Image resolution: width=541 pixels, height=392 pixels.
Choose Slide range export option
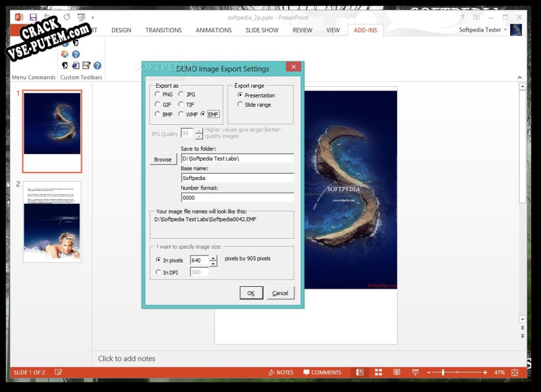click(x=240, y=104)
